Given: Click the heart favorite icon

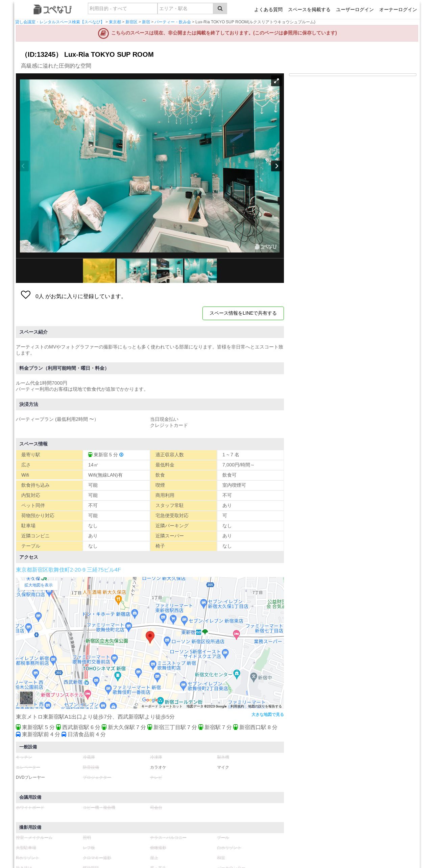Looking at the screenshot, I should coord(26,295).
